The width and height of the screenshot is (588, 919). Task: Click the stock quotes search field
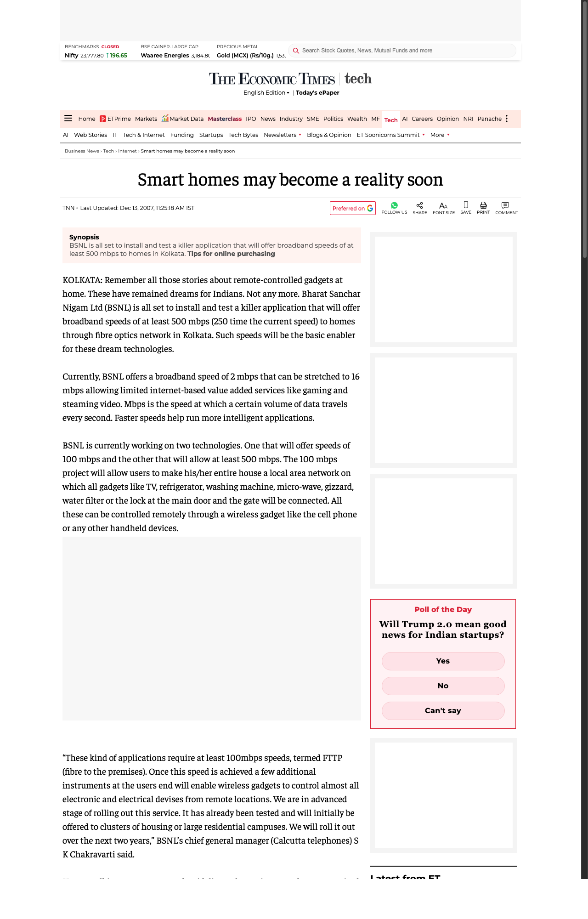404,51
